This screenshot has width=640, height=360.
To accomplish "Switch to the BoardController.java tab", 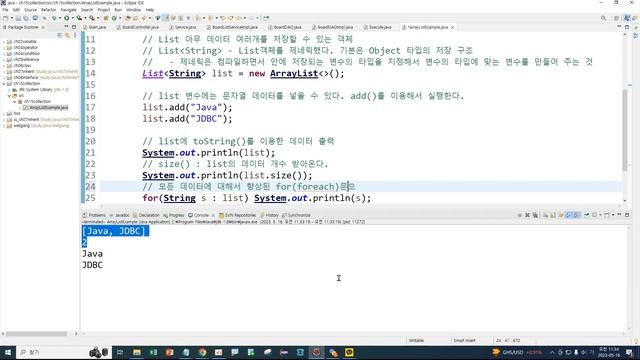I will click(x=138, y=27).
